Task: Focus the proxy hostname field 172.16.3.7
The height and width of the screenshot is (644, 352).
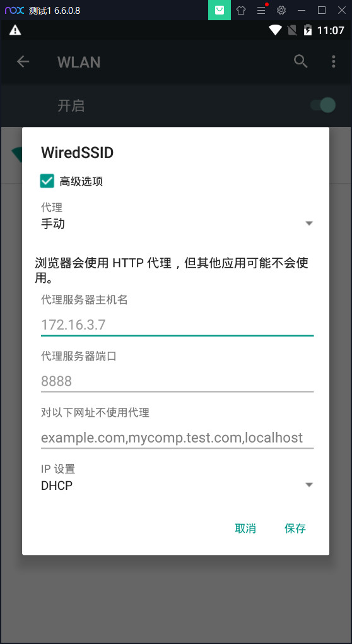Action: (177, 325)
